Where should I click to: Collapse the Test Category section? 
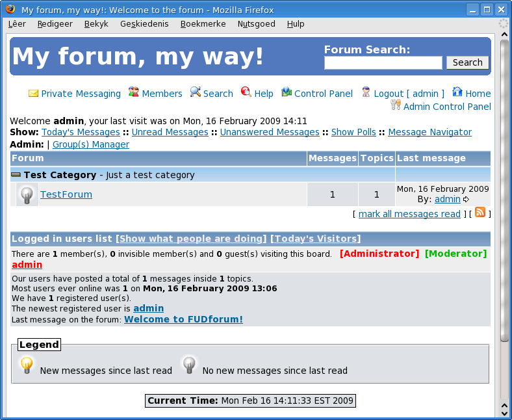click(x=16, y=175)
